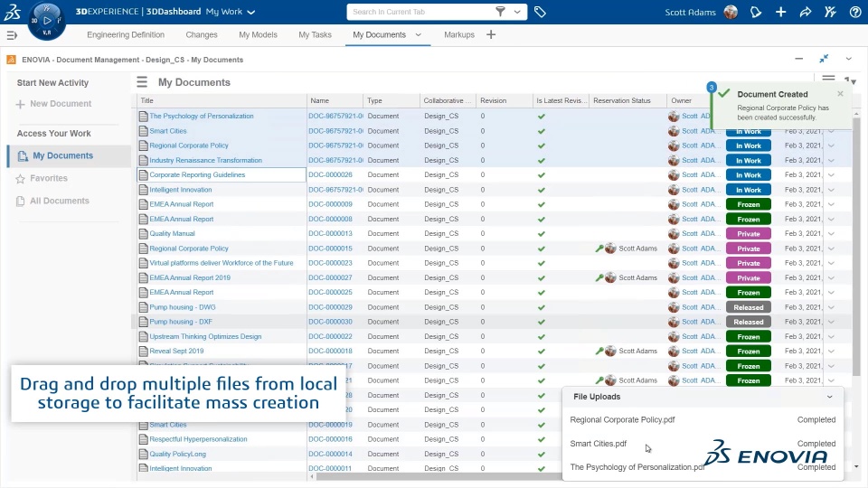
Task: Open The Psychology of Personalization document link
Action: coord(202,117)
